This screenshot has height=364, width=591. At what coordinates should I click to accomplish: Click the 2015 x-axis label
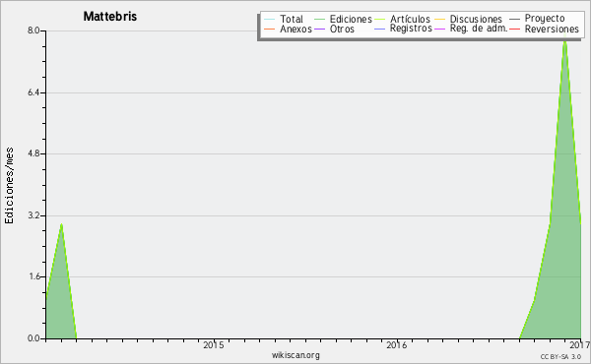click(214, 344)
